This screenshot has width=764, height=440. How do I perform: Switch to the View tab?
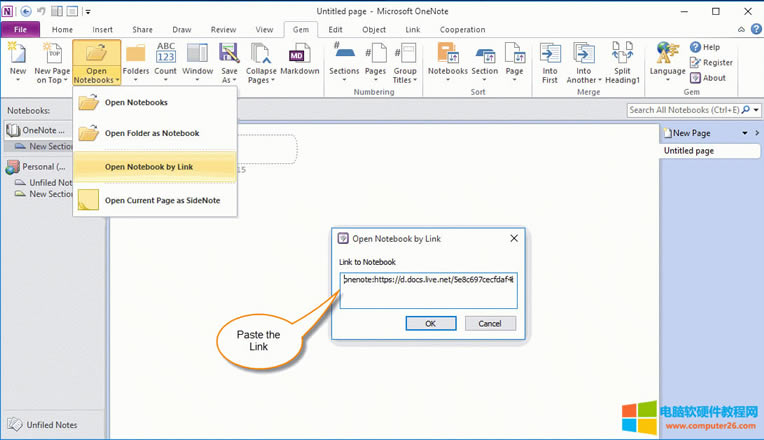264,30
